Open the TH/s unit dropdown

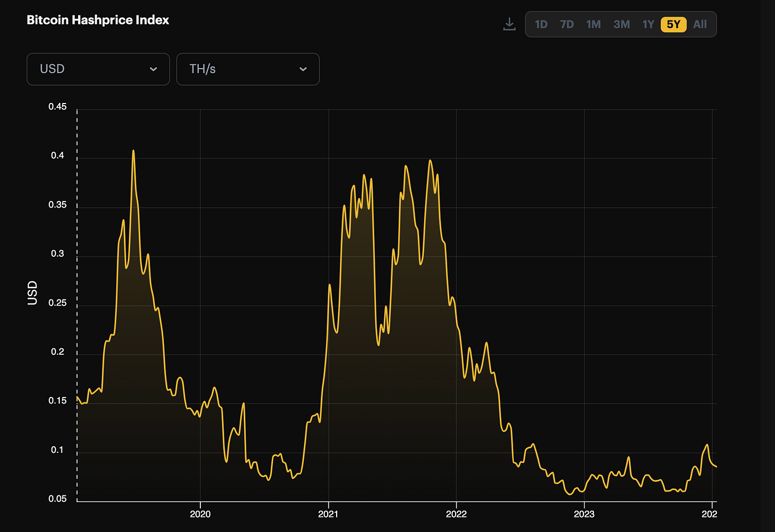point(248,69)
